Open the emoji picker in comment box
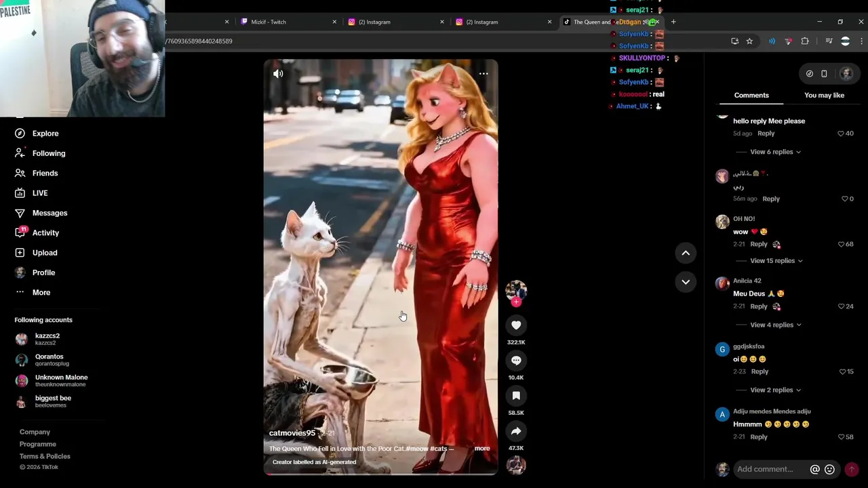Viewport: 868px width, 488px height. click(829, 469)
